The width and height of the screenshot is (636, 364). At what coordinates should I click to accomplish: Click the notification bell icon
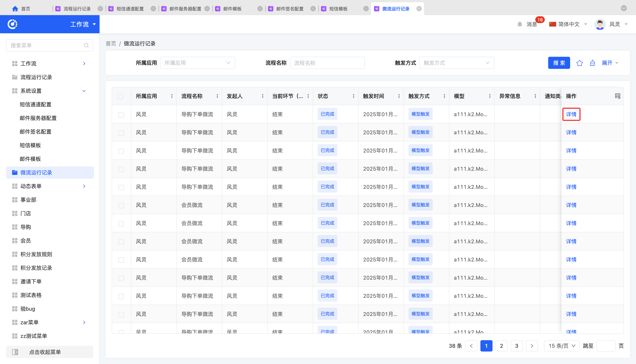point(519,24)
